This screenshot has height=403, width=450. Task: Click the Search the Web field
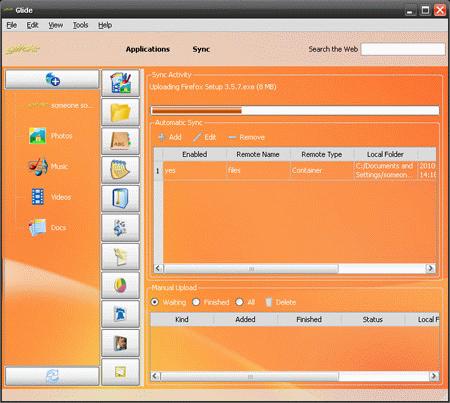pyautogui.click(x=403, y=49)
